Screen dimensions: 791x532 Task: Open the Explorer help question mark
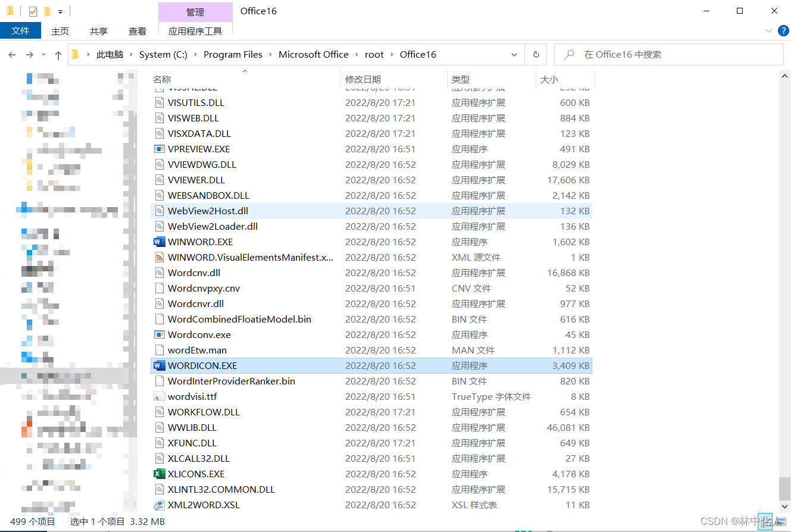[783, 31]
